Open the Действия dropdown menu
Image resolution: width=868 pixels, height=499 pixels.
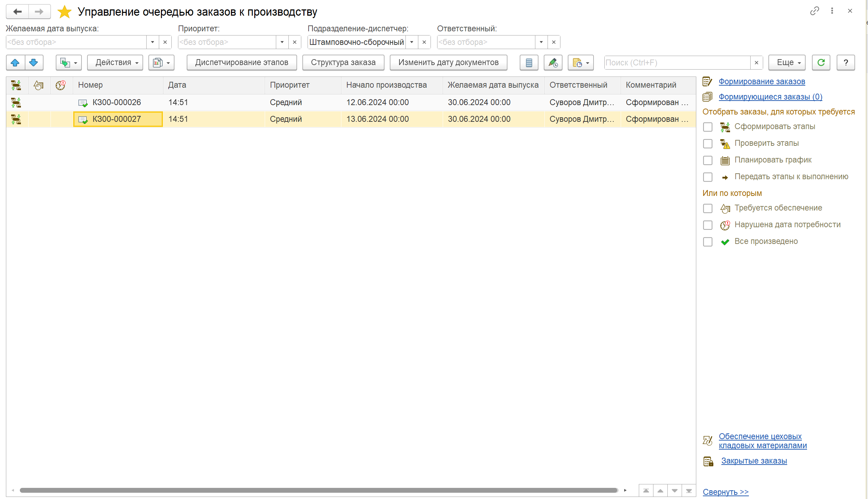115,63
